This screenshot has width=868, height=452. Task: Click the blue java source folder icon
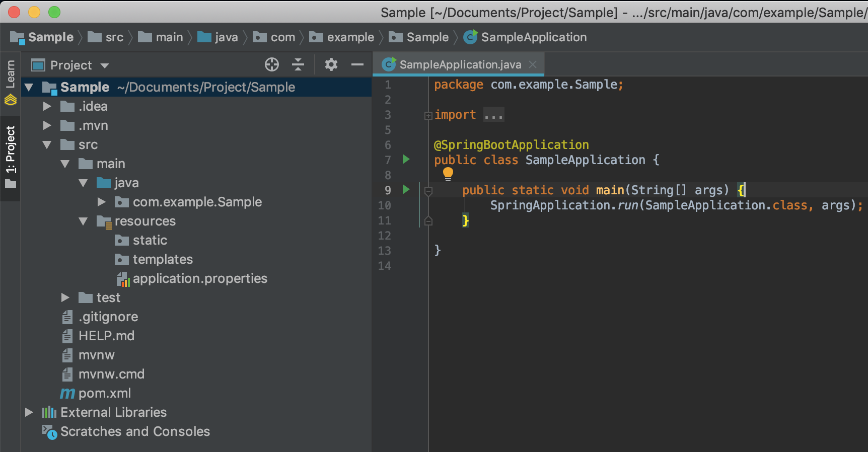104,182
